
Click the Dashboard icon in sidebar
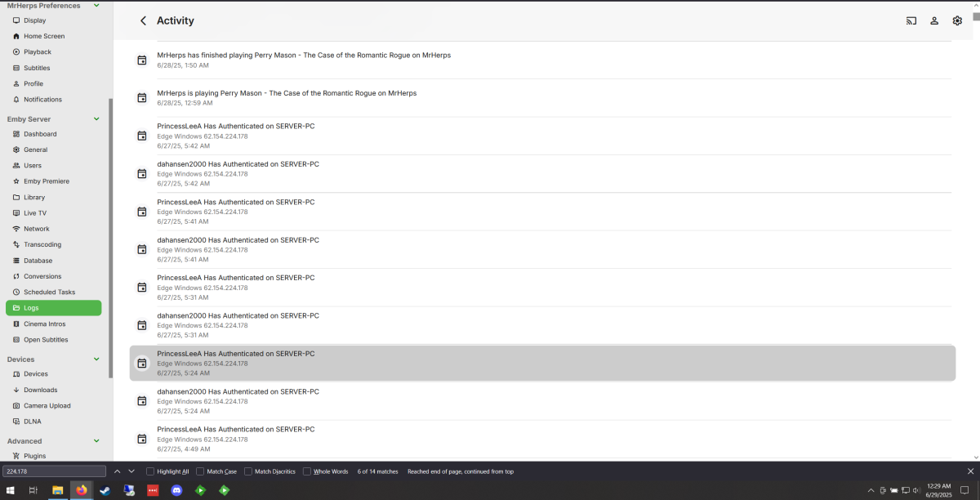(16, 134)
